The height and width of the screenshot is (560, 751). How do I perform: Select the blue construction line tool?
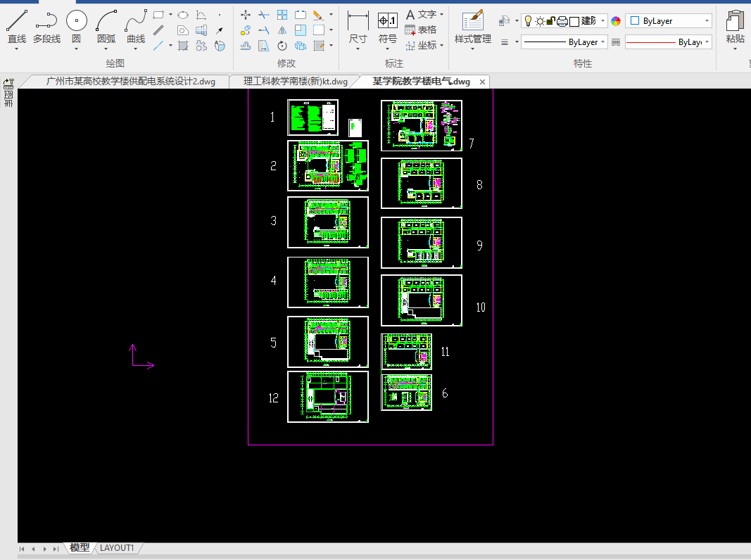pyautogui.click(x=158, y=46)
